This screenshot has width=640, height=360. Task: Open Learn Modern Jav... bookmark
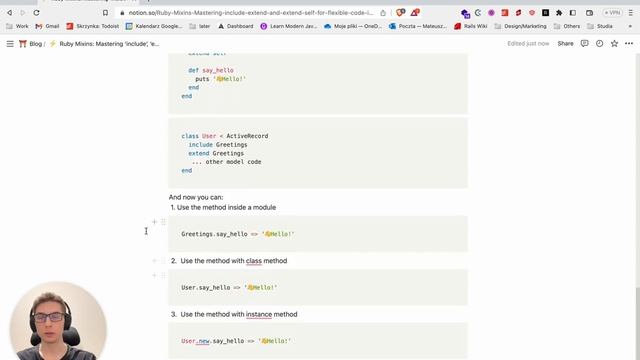pos(289,26)
